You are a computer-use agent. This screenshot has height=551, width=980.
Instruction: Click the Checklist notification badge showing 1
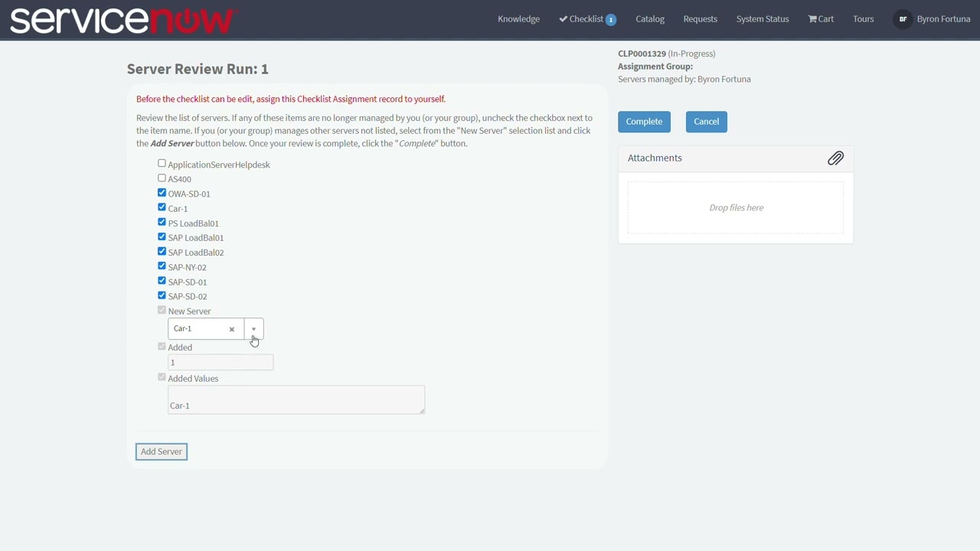click(610, 19)
